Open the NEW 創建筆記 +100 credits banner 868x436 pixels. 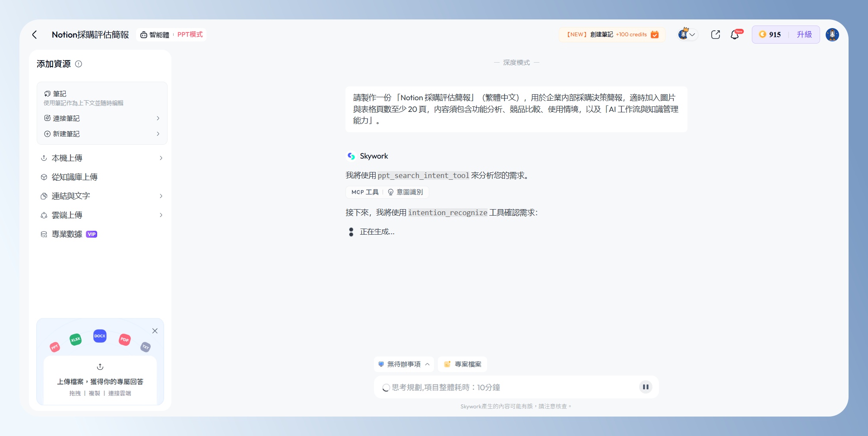click(612, 35)
